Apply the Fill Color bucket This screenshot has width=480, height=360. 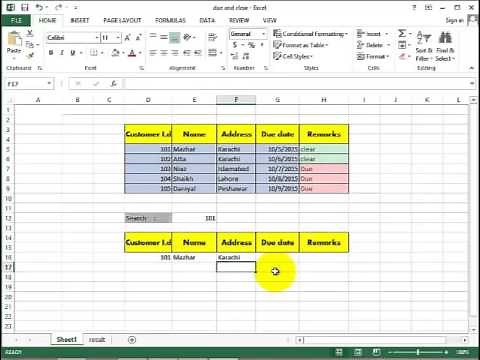(115, 53)
